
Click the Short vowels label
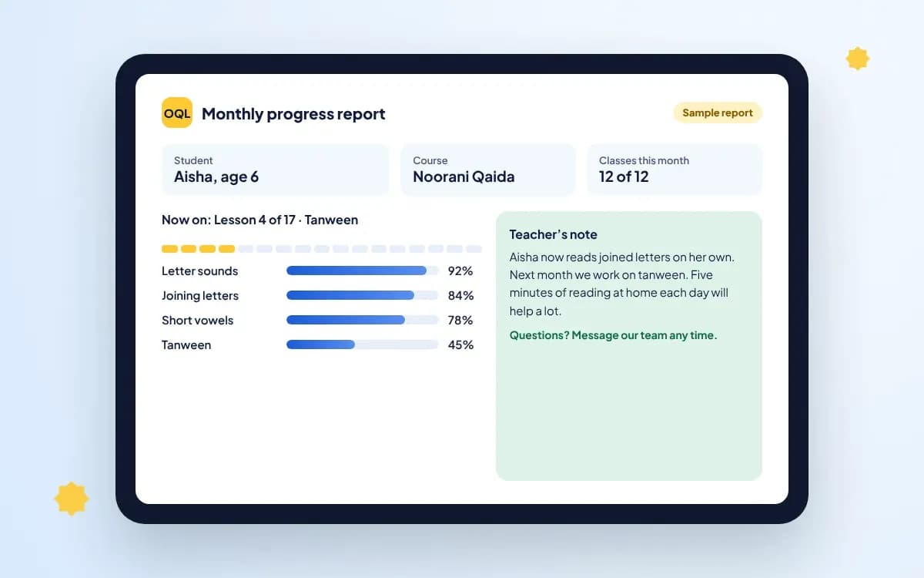pos(197,321)
